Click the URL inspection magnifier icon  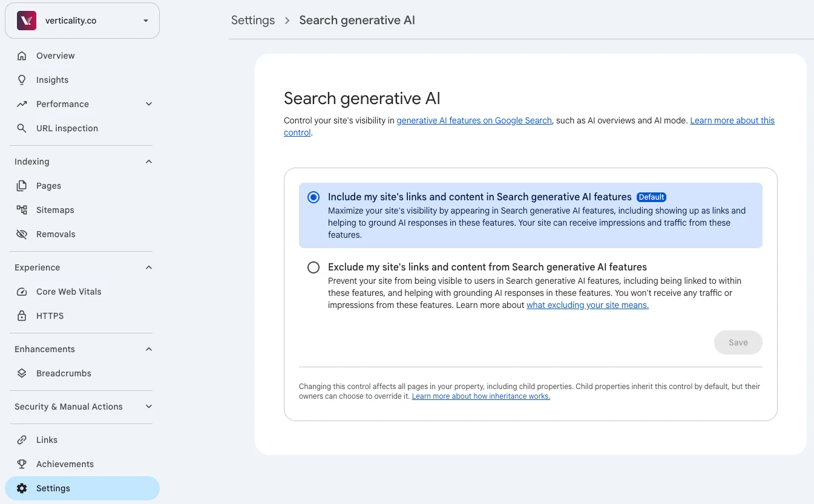coord(22,128)
